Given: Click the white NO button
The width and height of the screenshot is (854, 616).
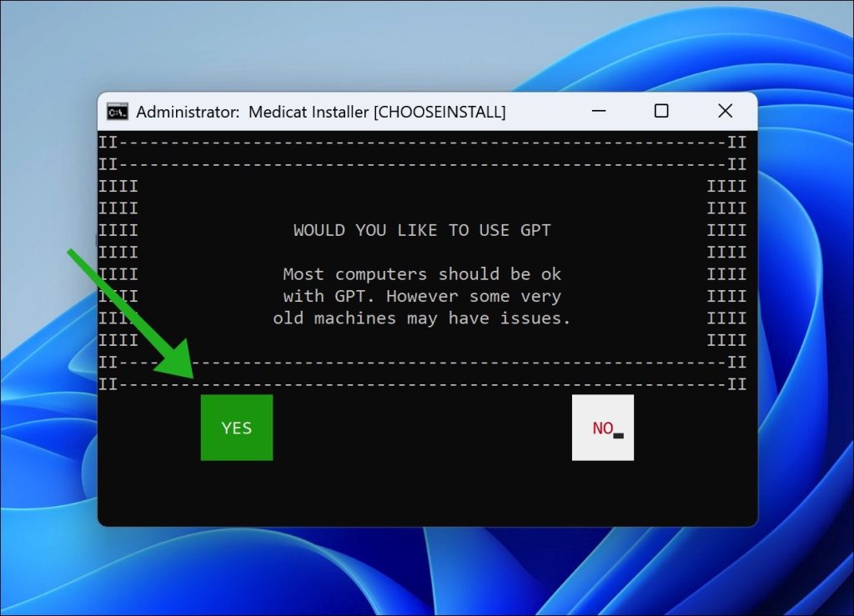Looking at the screenshot, I should coord(602,428).
